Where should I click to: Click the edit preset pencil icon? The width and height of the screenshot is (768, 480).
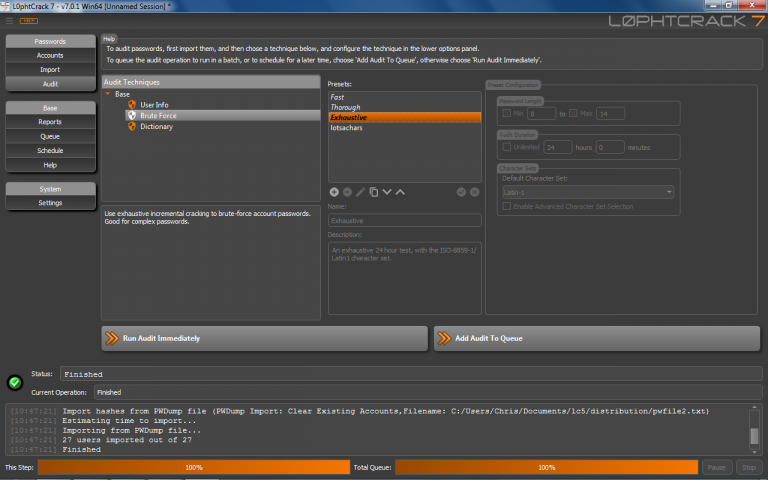click(x=360, y=191)
